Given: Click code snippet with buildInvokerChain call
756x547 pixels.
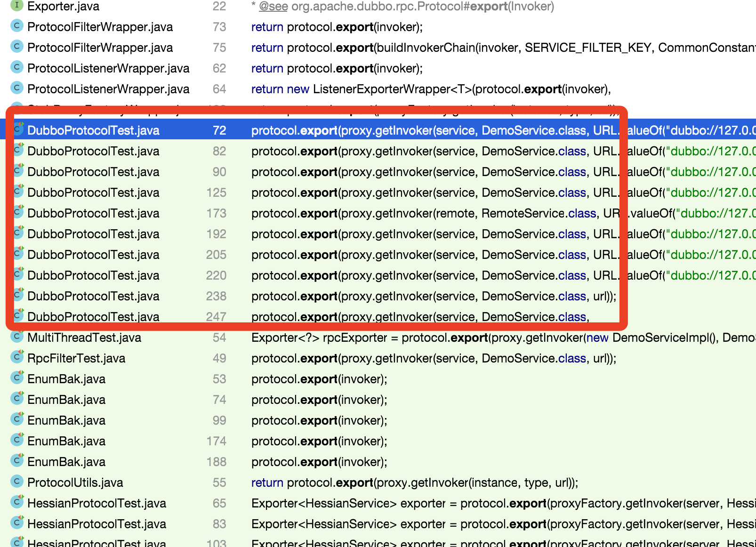Looking at the screenshot, I should (504, 48).
